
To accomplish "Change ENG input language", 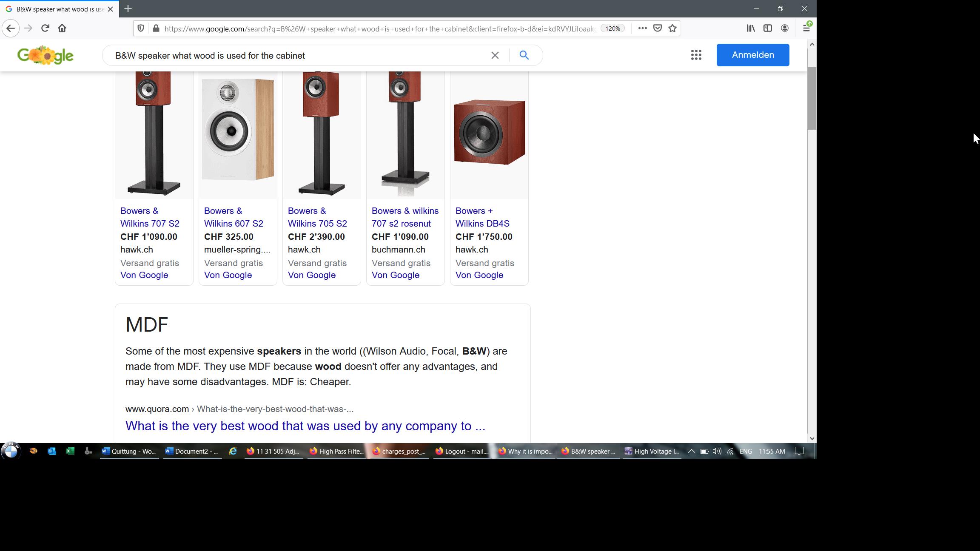I will click(746, 451).
